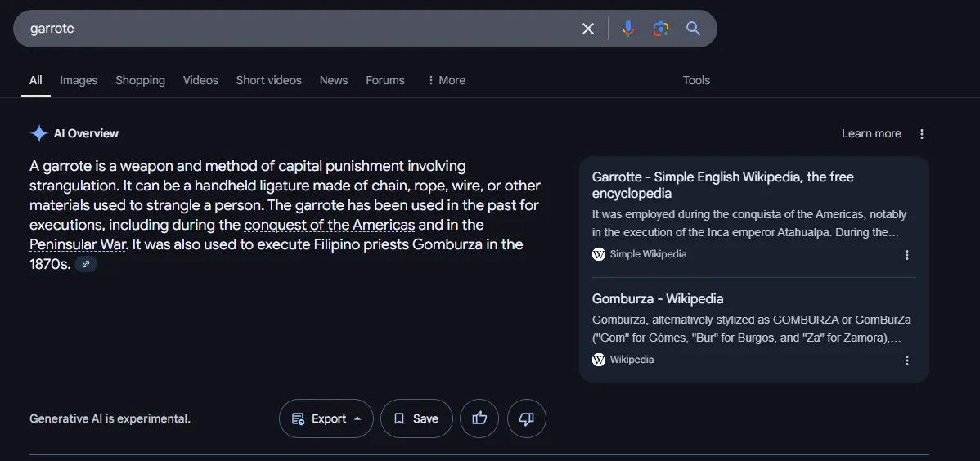Click the Simple Wikipedia source label
This screenshot has height=461, width=980.
648,254
